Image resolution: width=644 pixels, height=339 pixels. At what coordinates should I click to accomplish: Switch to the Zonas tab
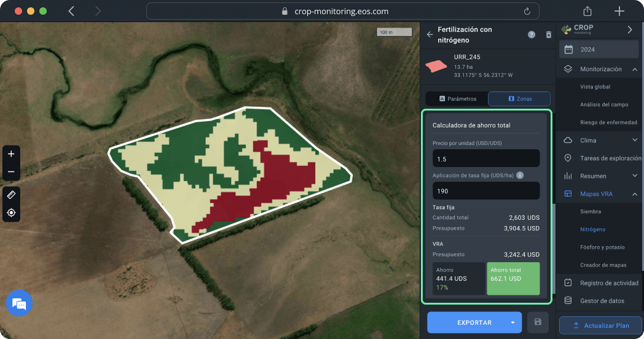(x=519, y=99)
